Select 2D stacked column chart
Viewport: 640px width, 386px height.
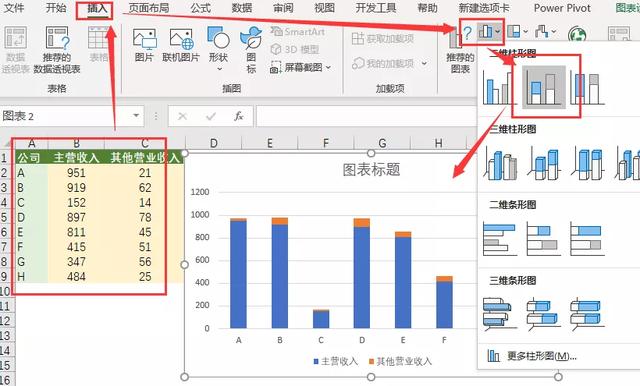(x=544, y=87)
